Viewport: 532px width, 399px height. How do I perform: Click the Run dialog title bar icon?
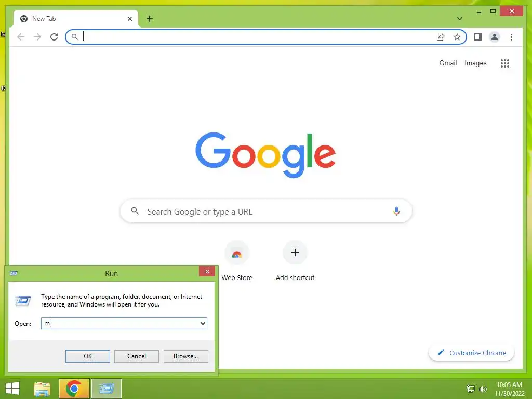click(14, 273)
